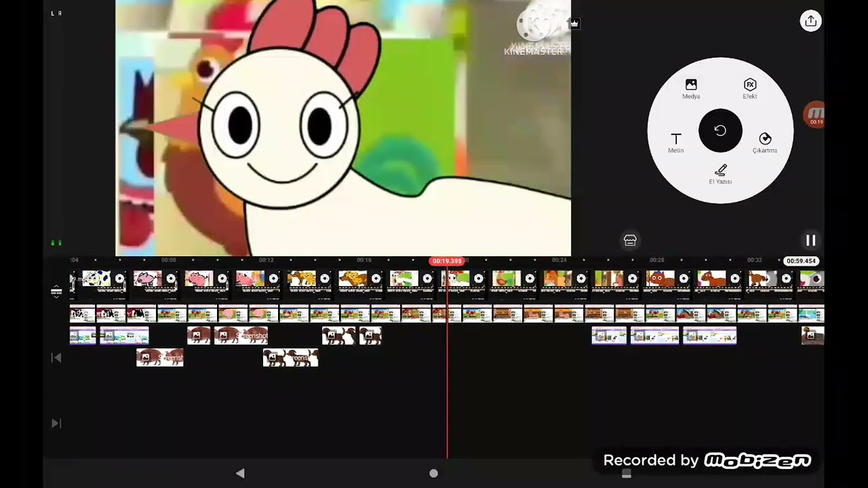868x488 pixels.
Task: Pause the preview playback
Action: (x=810, y=240)
